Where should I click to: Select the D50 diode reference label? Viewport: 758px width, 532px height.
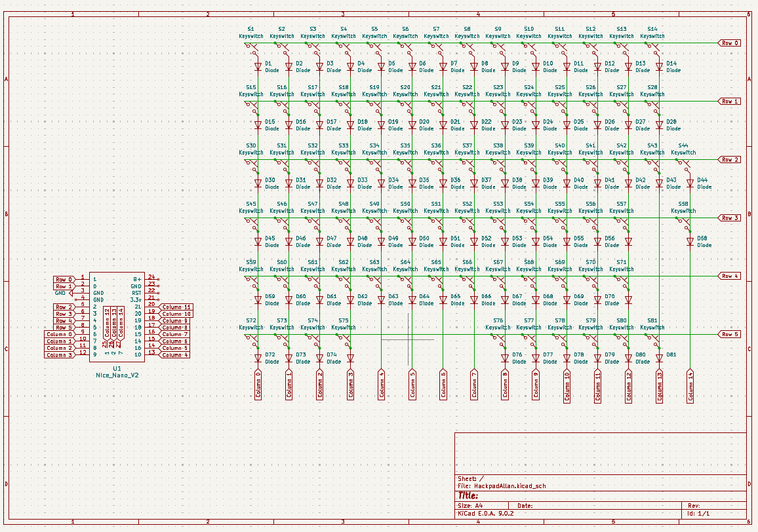(424, 238)
